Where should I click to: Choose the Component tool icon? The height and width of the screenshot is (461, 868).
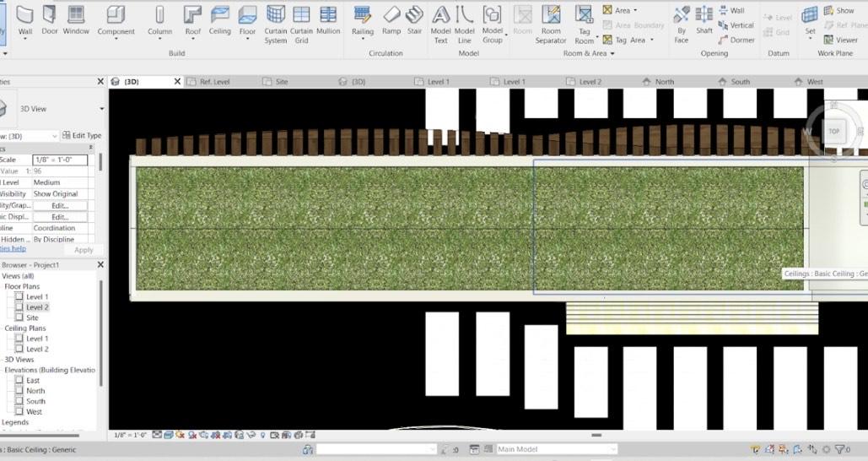(116, 15)
